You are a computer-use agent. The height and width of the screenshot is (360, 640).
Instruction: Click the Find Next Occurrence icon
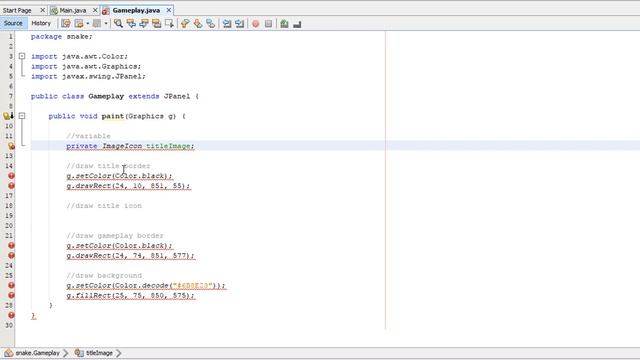tap(144, 24)
